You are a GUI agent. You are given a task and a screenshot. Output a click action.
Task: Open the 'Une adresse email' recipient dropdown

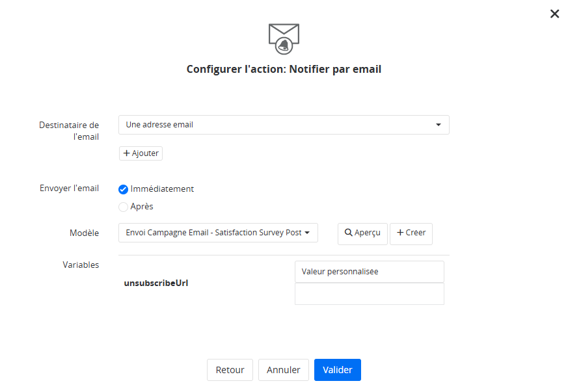pos(284,125)
